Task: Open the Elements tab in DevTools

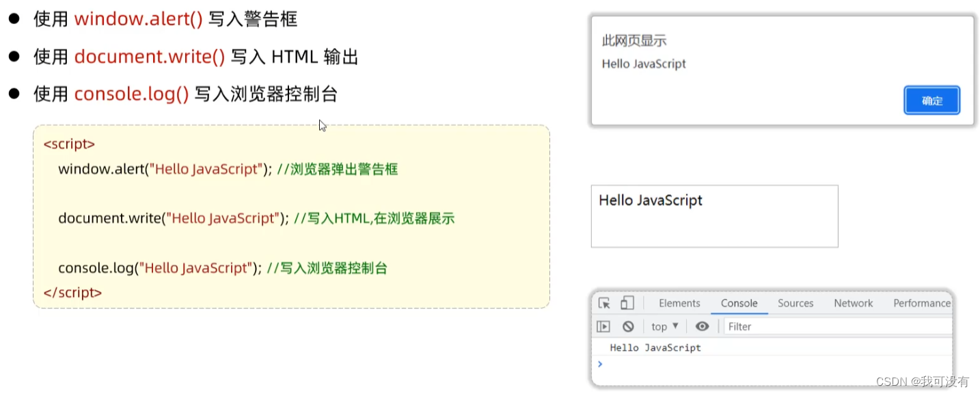Action: pos(679,303)
